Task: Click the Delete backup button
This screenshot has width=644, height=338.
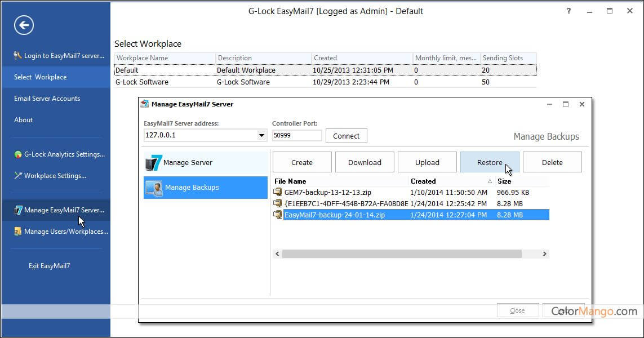Action: click(x=552, y=162)
